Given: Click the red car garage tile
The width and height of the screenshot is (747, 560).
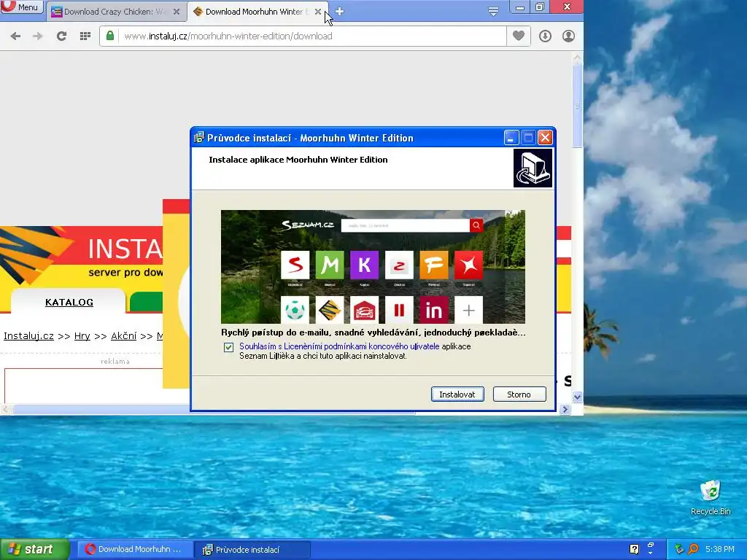Looking at the screenshot, I should pos(365,310).
